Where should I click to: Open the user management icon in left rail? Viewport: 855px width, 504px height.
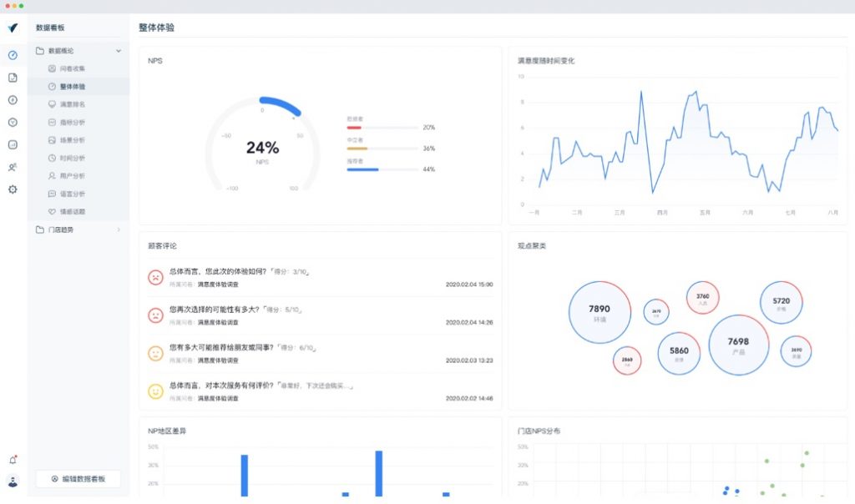pos(13,167)
